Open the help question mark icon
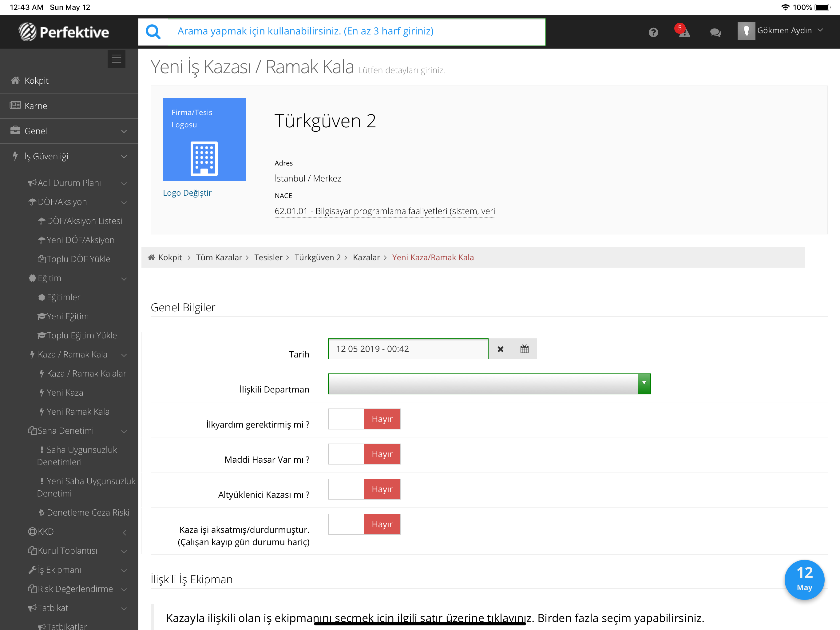The width and height of the screenshot is (840, 630). (x=653, y=32)
